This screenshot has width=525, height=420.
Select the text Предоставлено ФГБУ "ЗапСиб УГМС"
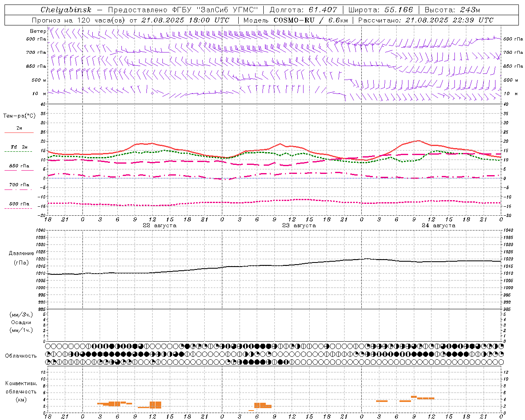(x=183, y=10)
